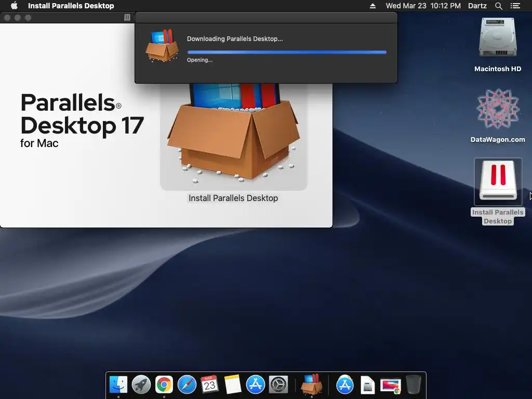This screenshot has width=532, height=399.
Task: Click the Downloading Parallels Desktop... text
Action: tap(235, 38)
